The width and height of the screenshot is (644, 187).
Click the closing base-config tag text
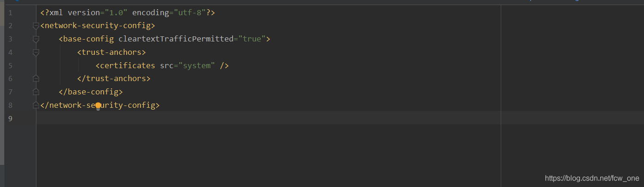pyautogui.click(x=91, y=92)
